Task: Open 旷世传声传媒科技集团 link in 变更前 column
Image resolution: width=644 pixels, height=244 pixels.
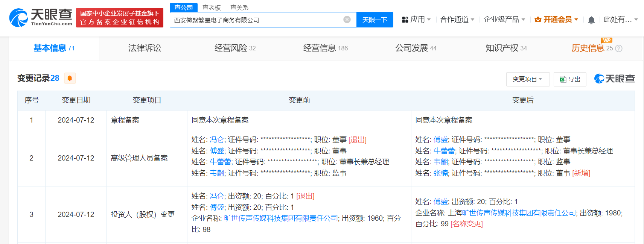Action: coord(281,218)
